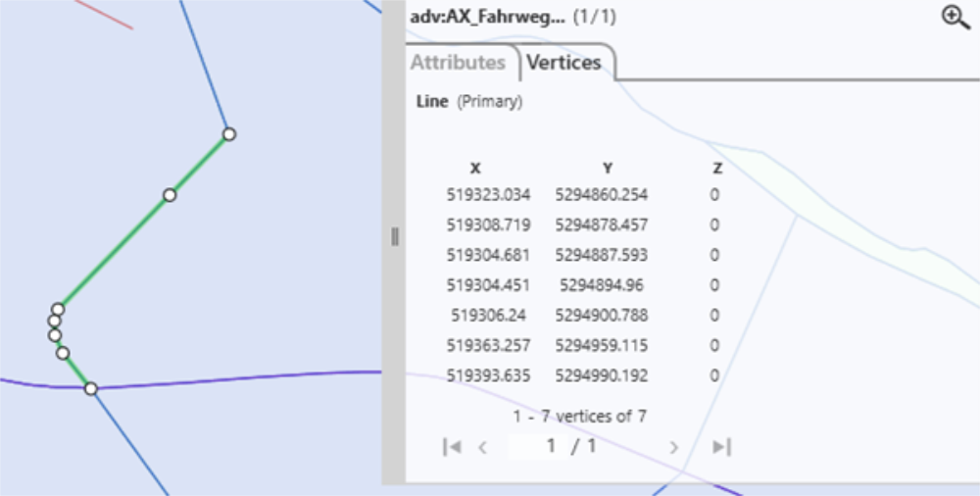This screenshot has width=980, height=496.
Task: Click vertex where green line meets purple line
Action: click(91, 389)
